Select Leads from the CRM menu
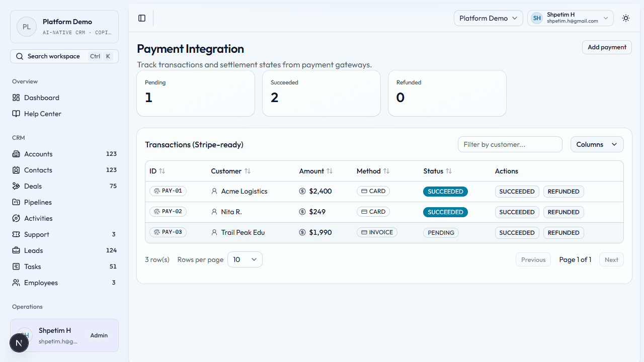The width and height of the screenshot is (644, 362). click(x=33, y=250)
